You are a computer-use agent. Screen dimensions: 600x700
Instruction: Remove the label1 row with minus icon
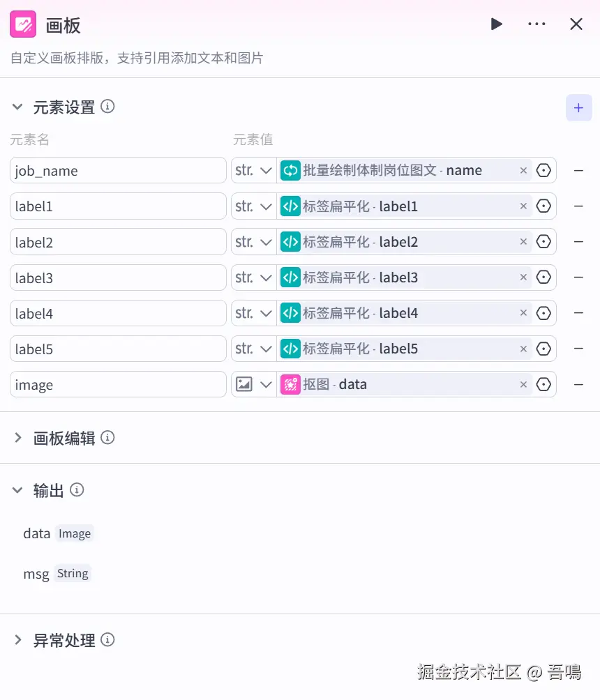pyautogui.click(x=578, y=206)
